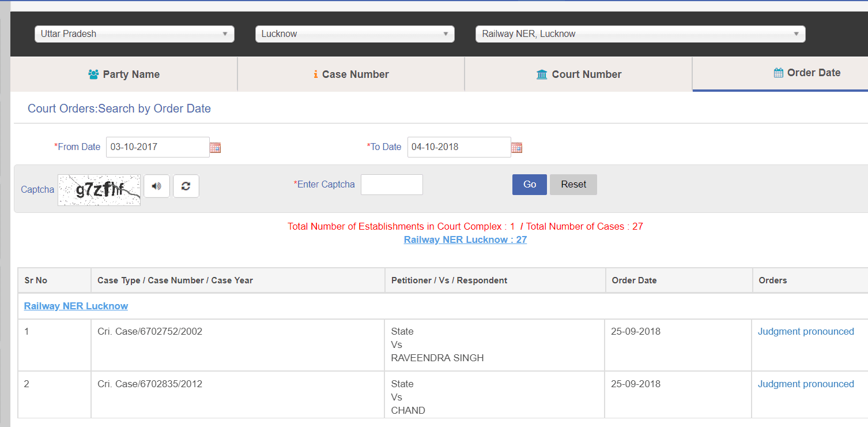This screenshot has height=427, width=868.
Task: Click the Total Number of Establishments text
Action: point(401,226)
